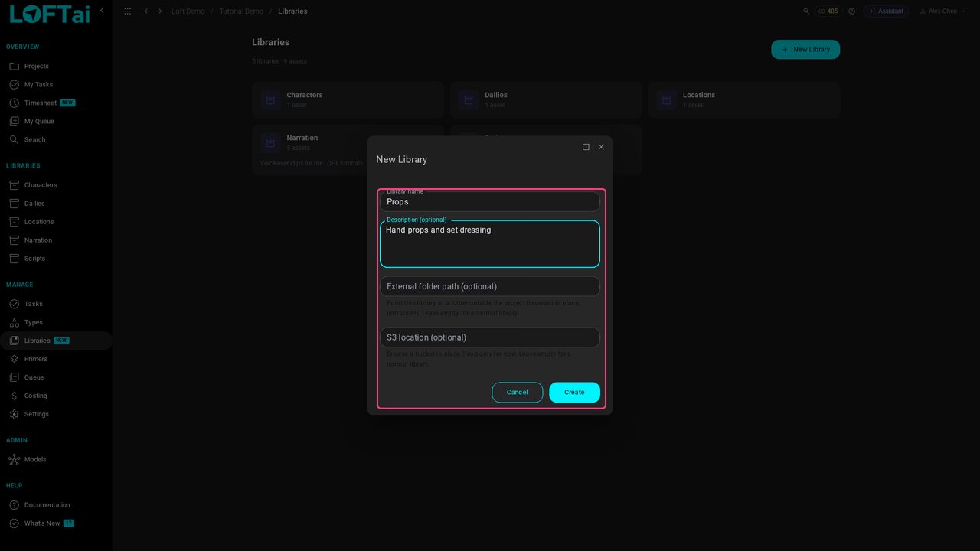Cancel the new library dialog

[x=518, y=393]
